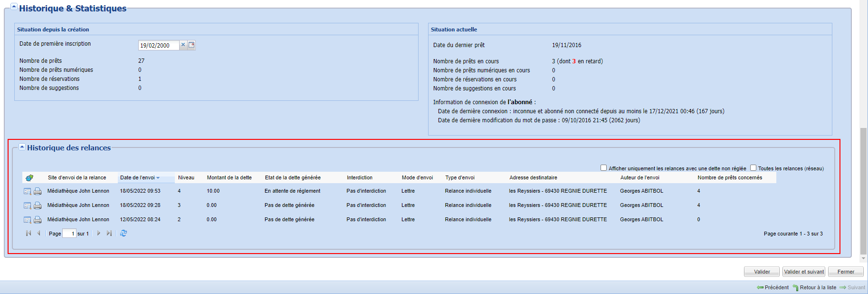Enable showing only relances with unpaid debt
The image size is (868, 294).
[x=603, y=168]
